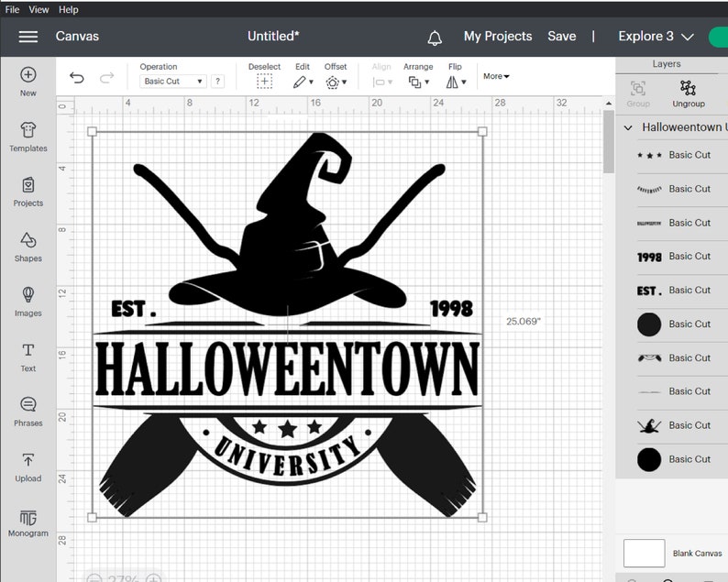Open the Images library

tap(28, 302)
